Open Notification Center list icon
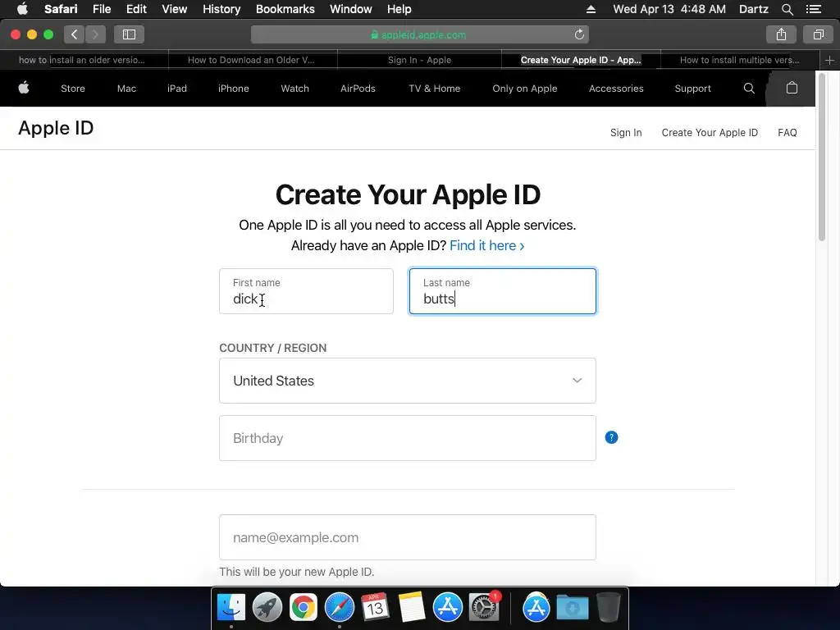The width and height of the screenshot is (840, 630). click(814, 9)
